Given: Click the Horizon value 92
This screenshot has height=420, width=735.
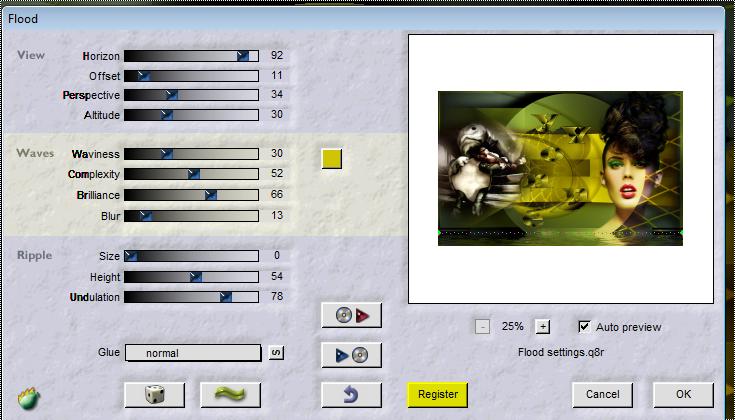Looking at the screenshot, I should tap(277, 55).
